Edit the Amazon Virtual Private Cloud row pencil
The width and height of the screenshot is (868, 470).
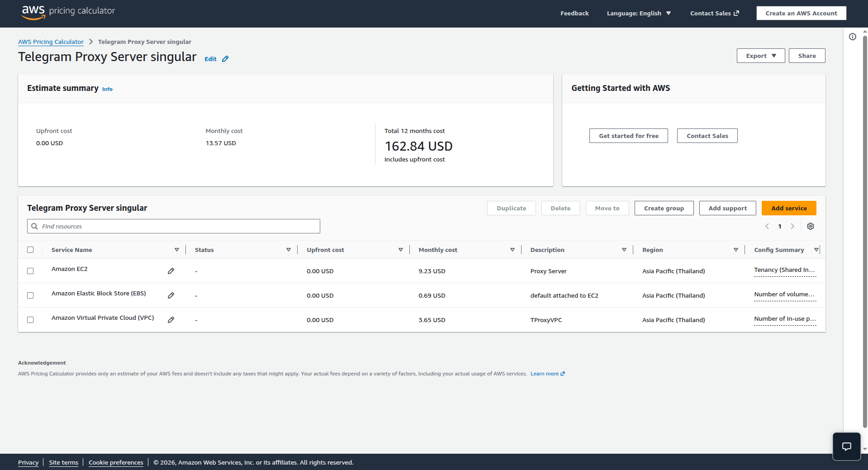tap(171, 320)
